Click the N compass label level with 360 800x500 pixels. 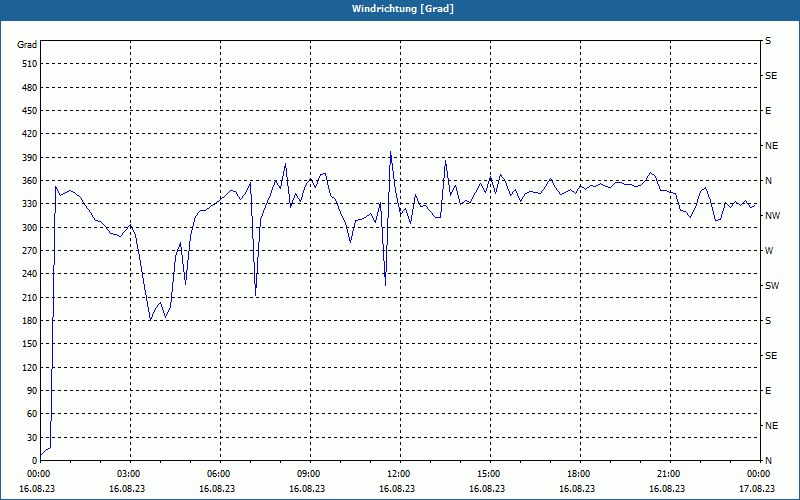(x=768, y=181)
